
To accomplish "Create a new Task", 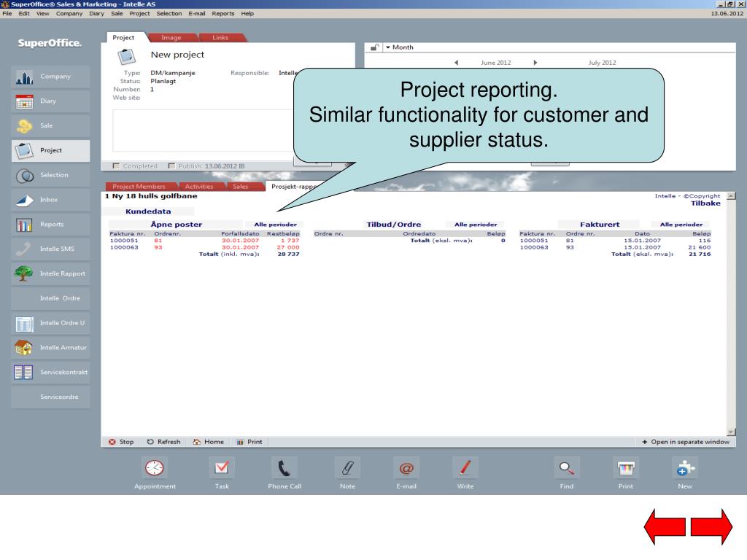I will (222, 469).
